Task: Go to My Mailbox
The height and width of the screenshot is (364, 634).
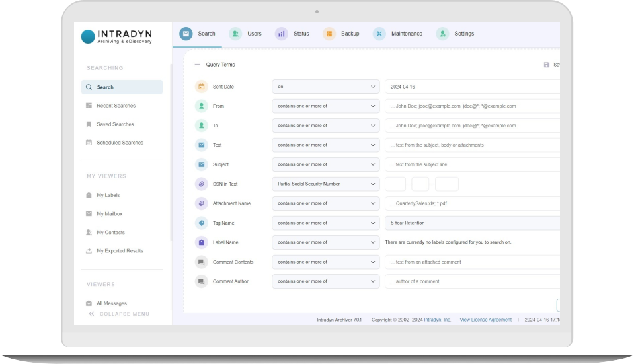Action: (104, 214)
